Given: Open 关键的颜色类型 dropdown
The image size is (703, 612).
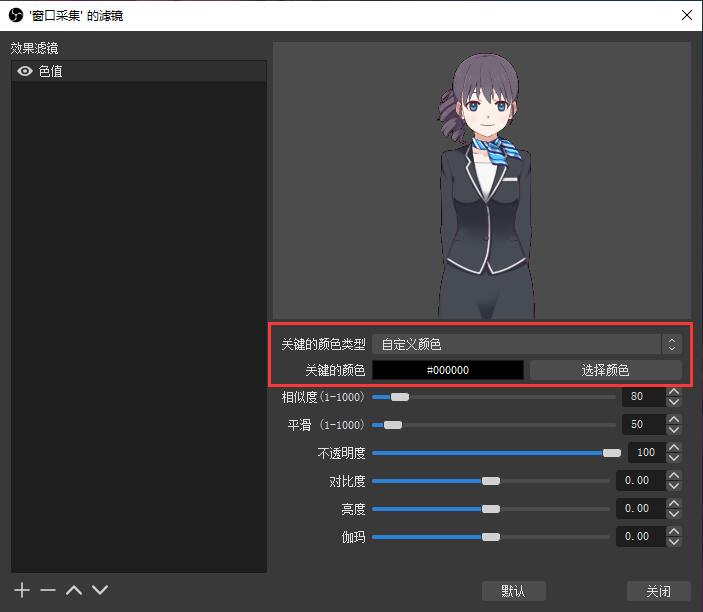Looking at the screenshot, I should coord(527,344).
